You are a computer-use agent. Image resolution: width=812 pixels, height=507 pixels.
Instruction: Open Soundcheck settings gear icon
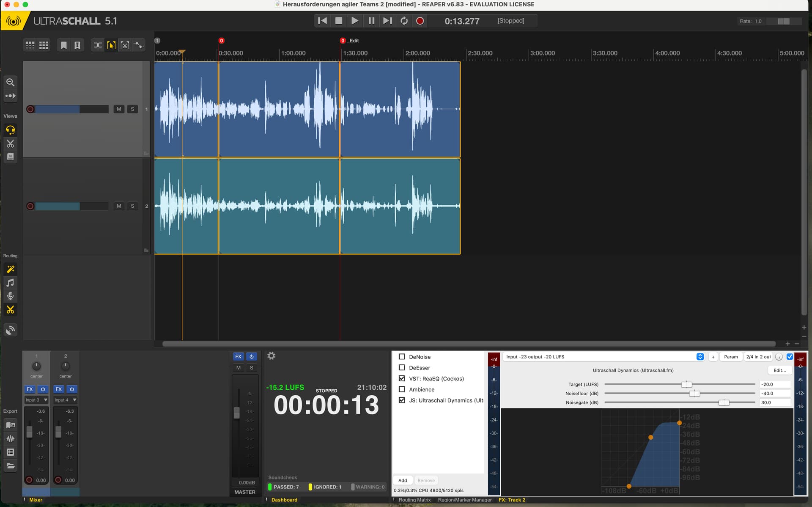[x=272, y=356]
